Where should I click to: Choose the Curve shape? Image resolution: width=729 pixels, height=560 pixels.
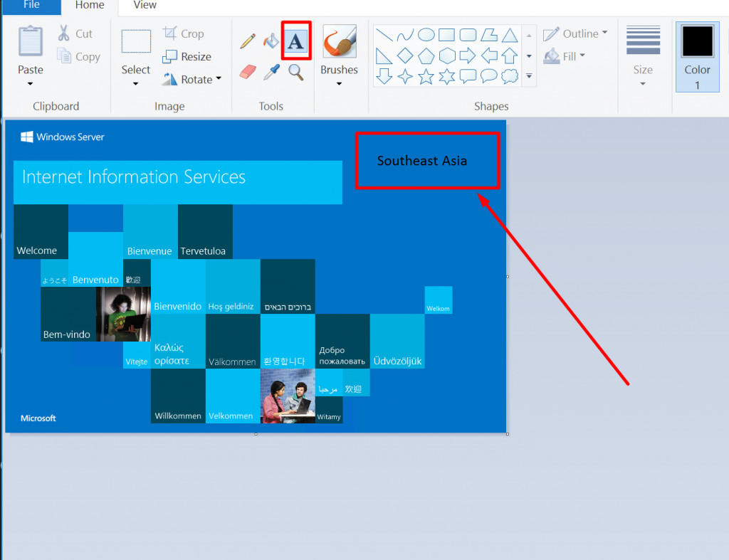405,35
